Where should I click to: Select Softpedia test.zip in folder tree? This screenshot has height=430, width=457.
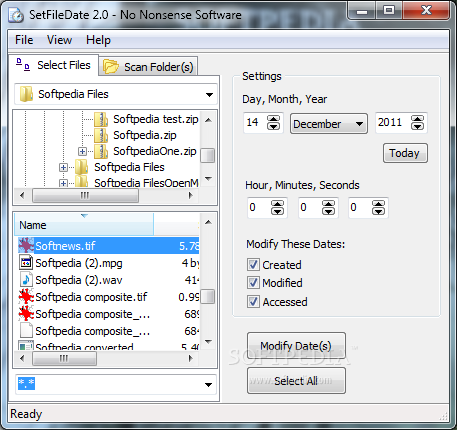156,119
